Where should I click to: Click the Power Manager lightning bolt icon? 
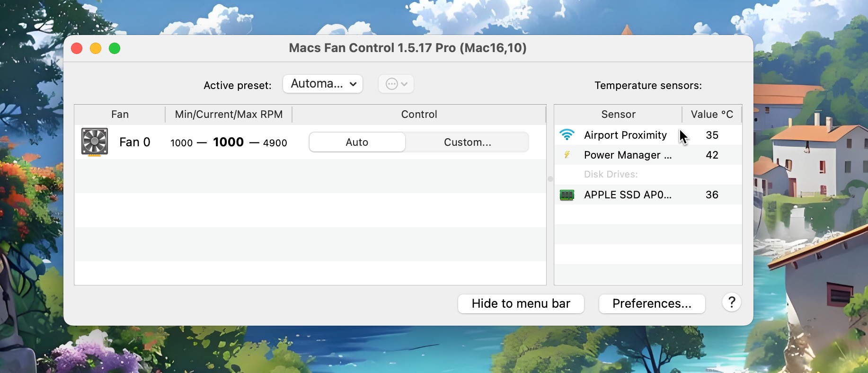(567, 155)
